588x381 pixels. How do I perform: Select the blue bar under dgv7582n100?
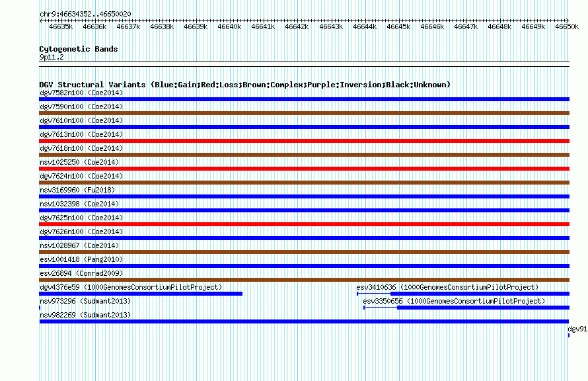click(304, 99)
